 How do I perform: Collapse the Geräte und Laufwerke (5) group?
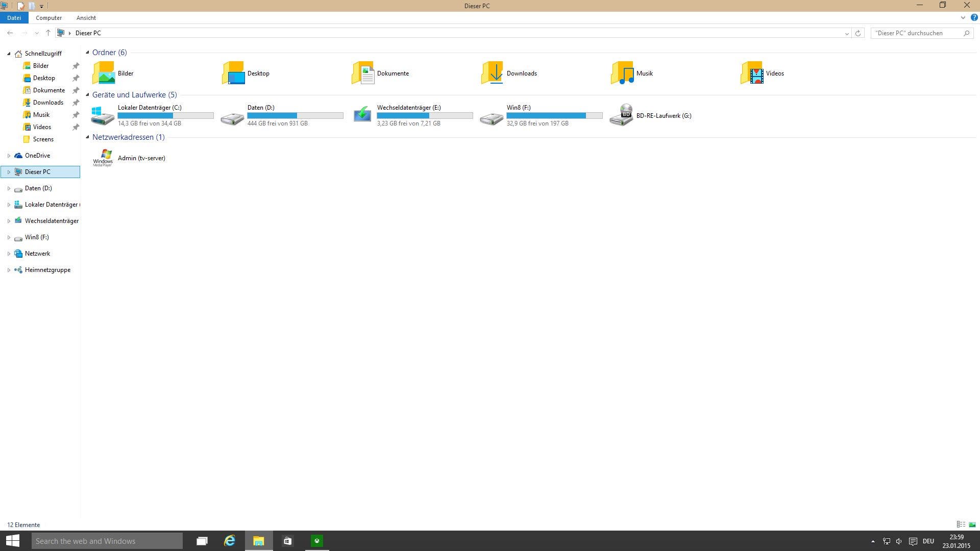(x=87, y=94)
